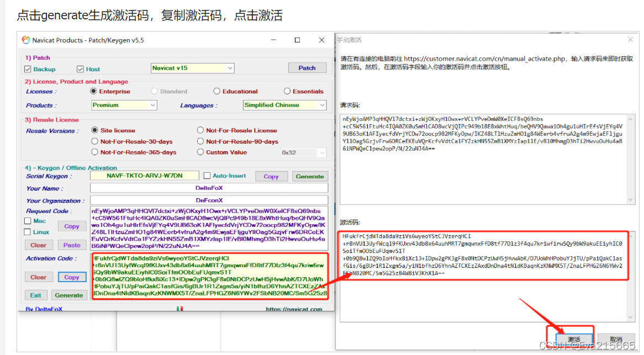Minimize the keygen window
644x355 pixels.
pyautogui.click(x=273, y=40)
